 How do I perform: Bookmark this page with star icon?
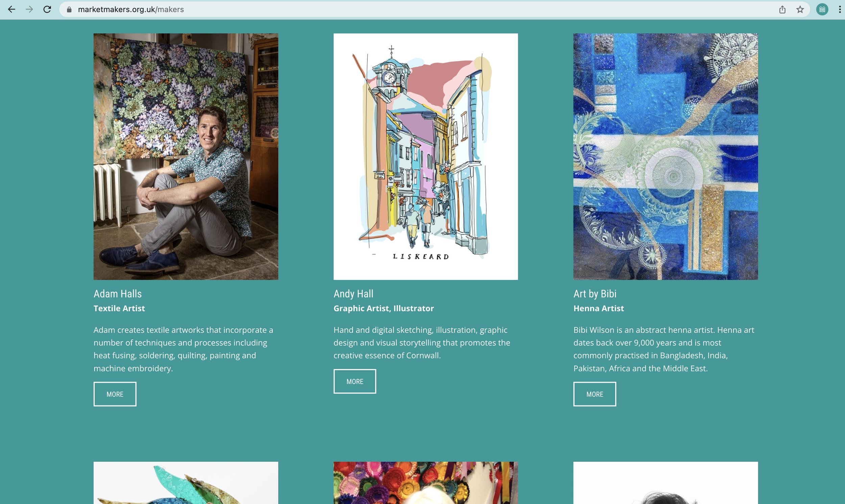click(800, 9)
